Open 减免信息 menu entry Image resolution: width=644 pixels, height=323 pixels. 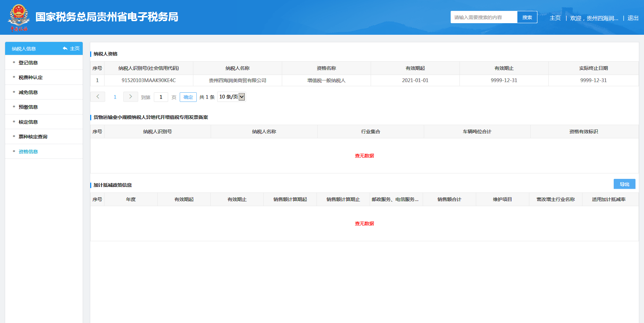28,92
